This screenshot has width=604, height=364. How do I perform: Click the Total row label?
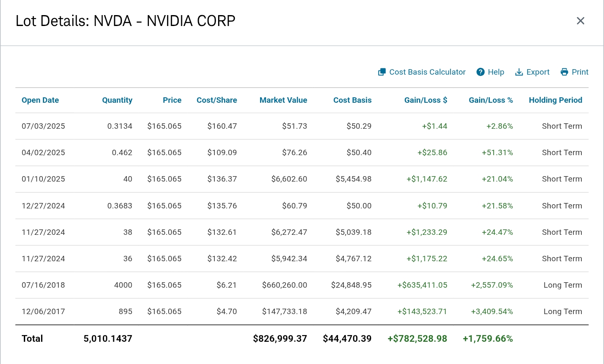(32, 339)
